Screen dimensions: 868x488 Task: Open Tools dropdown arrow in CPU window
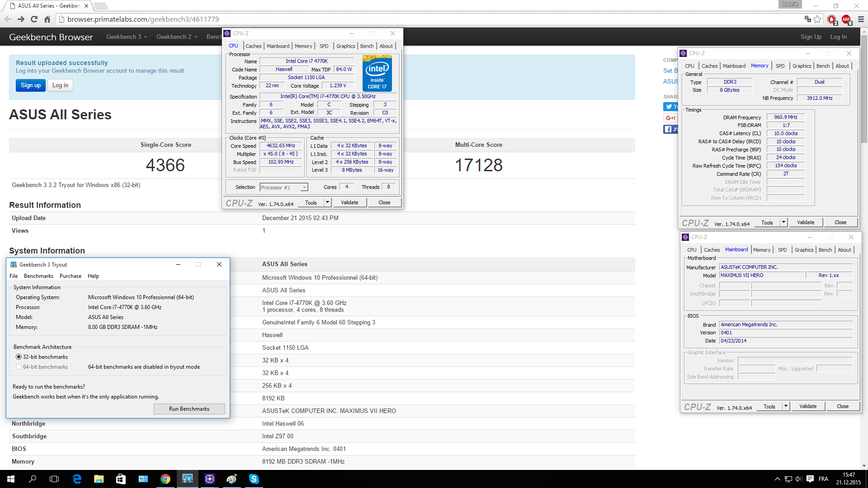click(x=328, y=202)
